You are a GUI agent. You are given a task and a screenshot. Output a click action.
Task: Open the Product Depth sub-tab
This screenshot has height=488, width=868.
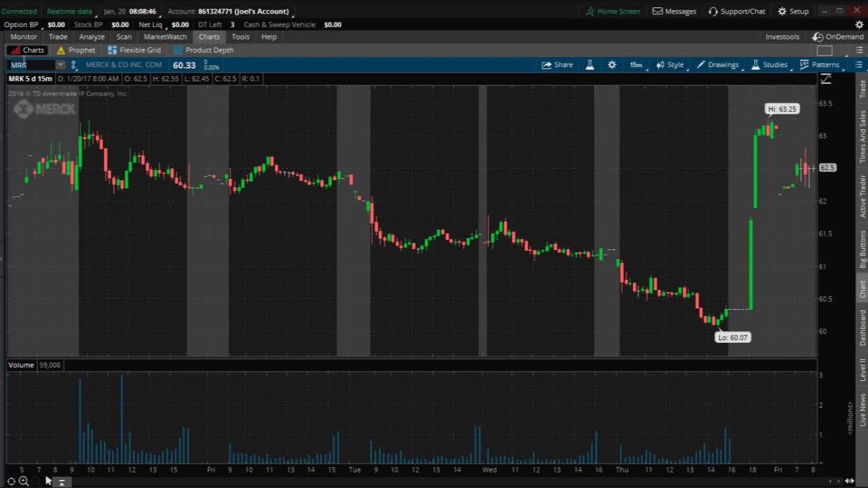pyautogui.click(x=203, y=50)
